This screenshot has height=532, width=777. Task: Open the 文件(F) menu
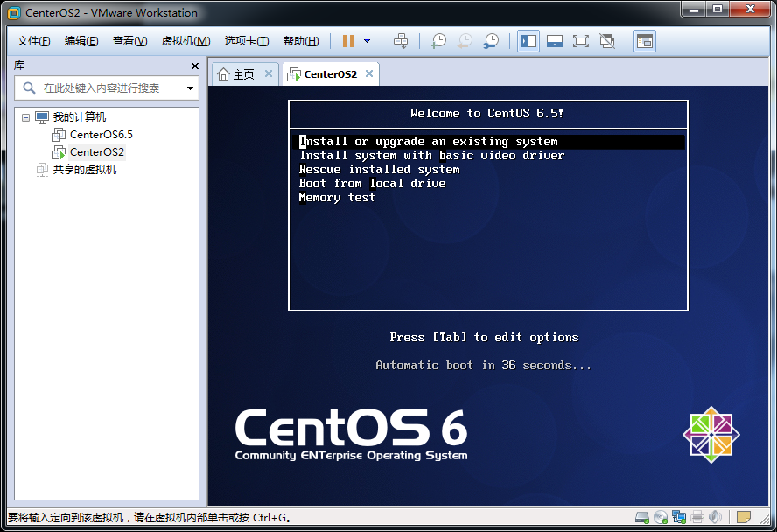click(34, 41)
